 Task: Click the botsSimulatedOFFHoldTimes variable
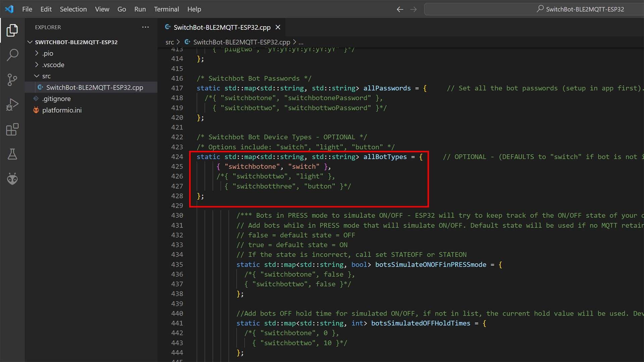pos(421,323)
